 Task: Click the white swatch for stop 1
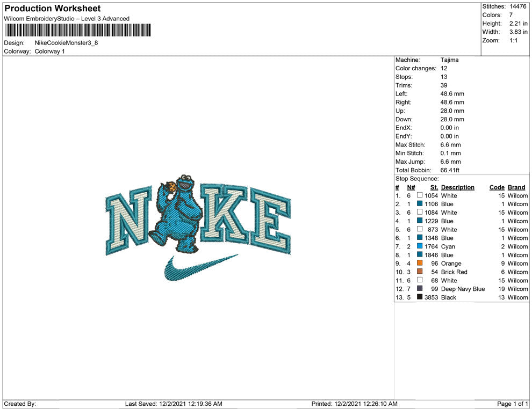(420, 195)
